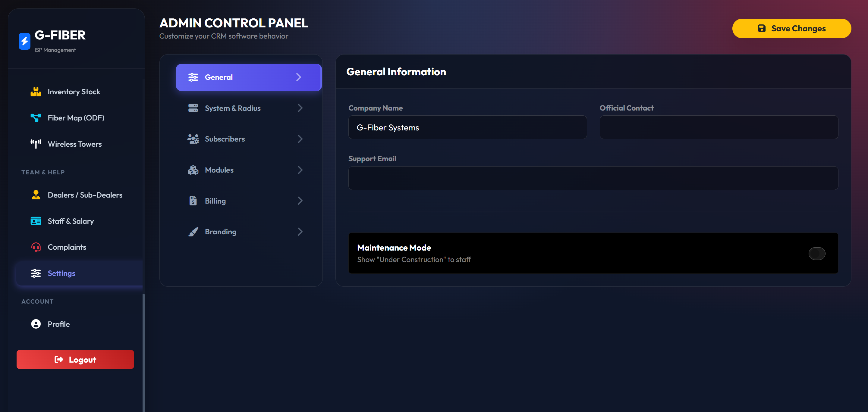The width and height of the screenshot is (868, 412).
Task: Open Settings in the sidebar
Action: [61, 273]
